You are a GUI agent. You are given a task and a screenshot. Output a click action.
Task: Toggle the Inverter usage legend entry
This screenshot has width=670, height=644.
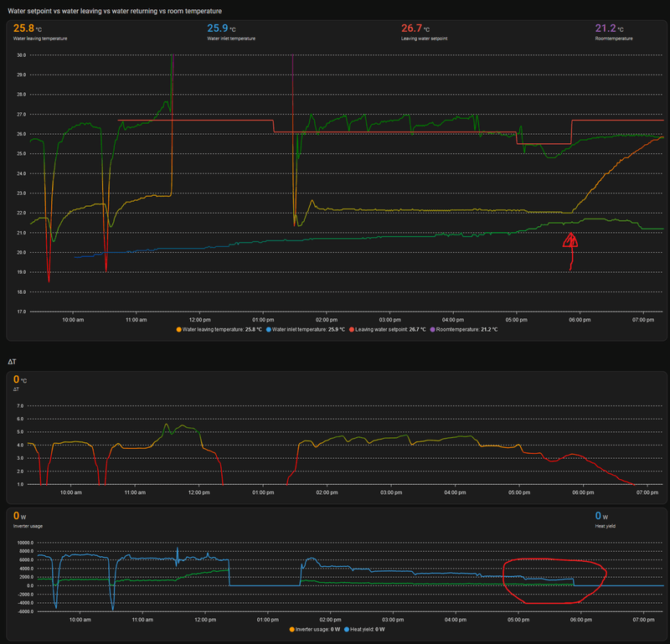tap(315, 630)
